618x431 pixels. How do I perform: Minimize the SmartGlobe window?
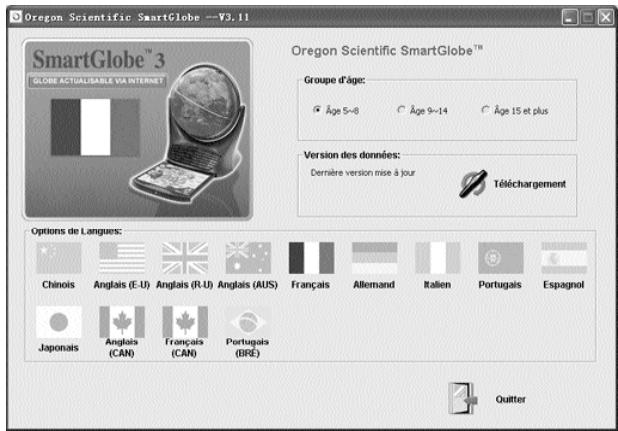pyautogui.click(x=570, y=17)
